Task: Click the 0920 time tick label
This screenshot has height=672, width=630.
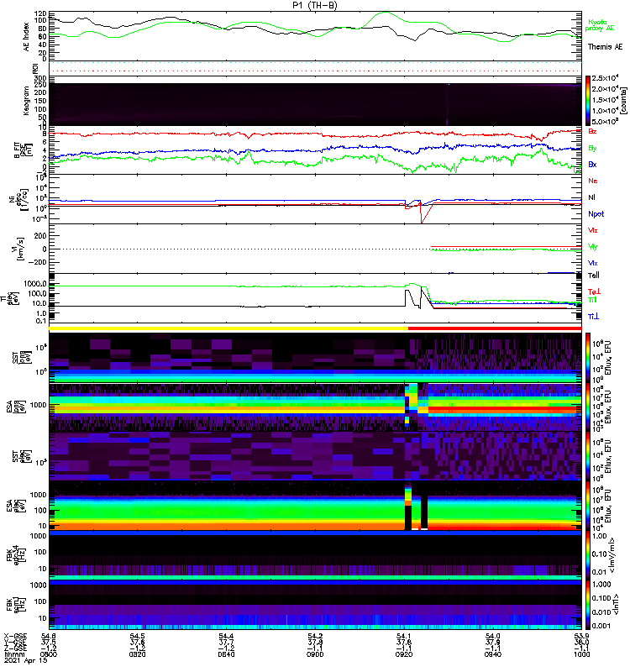Action: (x=404, y=654)
